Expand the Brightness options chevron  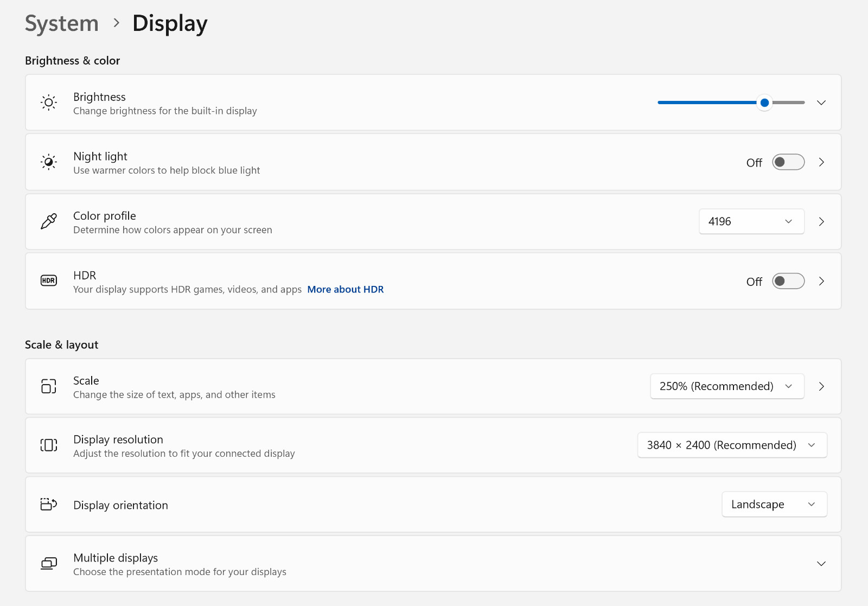(x=821, y=103)
